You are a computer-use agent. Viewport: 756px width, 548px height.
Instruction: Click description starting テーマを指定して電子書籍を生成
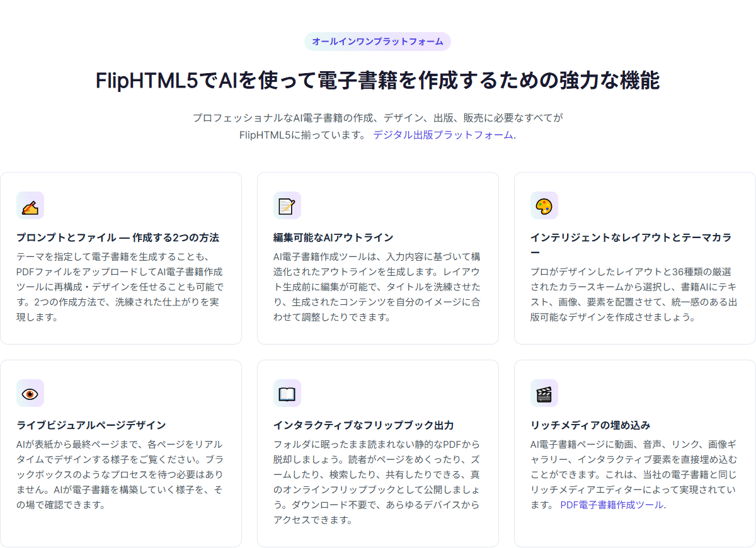[121, 287]
